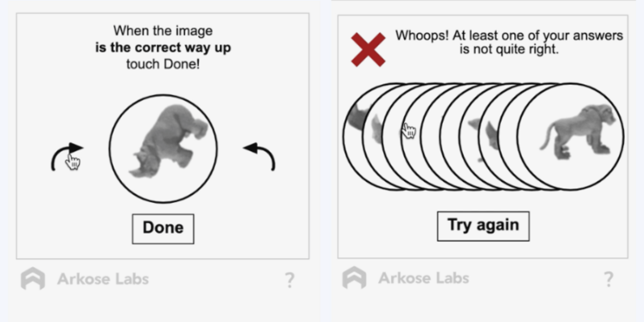The width and height of the screenshot is (644, 322).
Task: Click the 'When the image' instruction line
Action: [163, 31]
